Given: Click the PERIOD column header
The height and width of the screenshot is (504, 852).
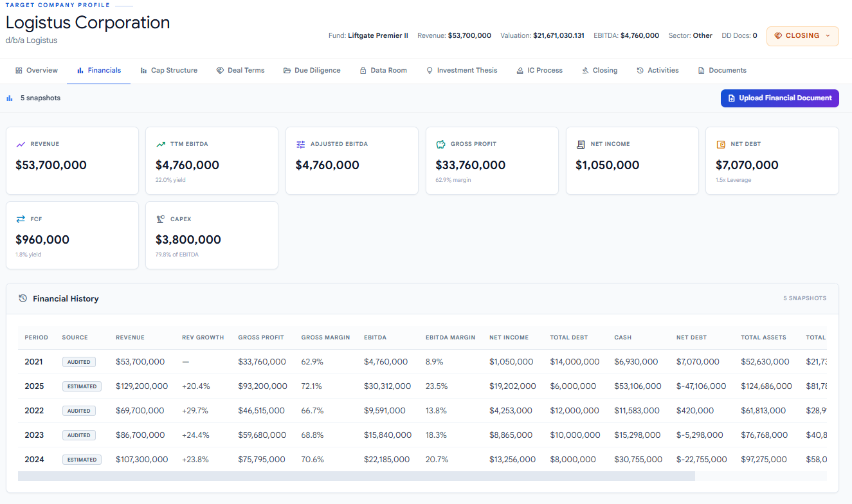Looking at the screenshot, I should coord(37,337).
